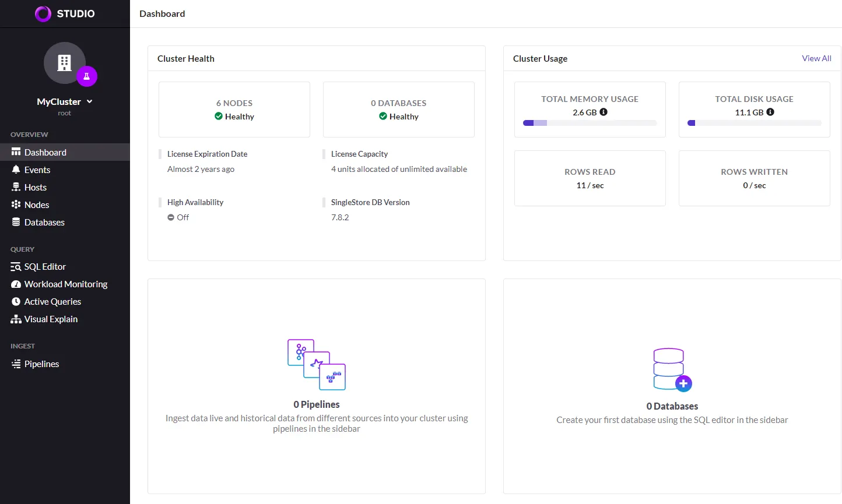Click the Visual Explain hierarchy icon
Viewport: 842px width, 504px height.
[16, 319]
